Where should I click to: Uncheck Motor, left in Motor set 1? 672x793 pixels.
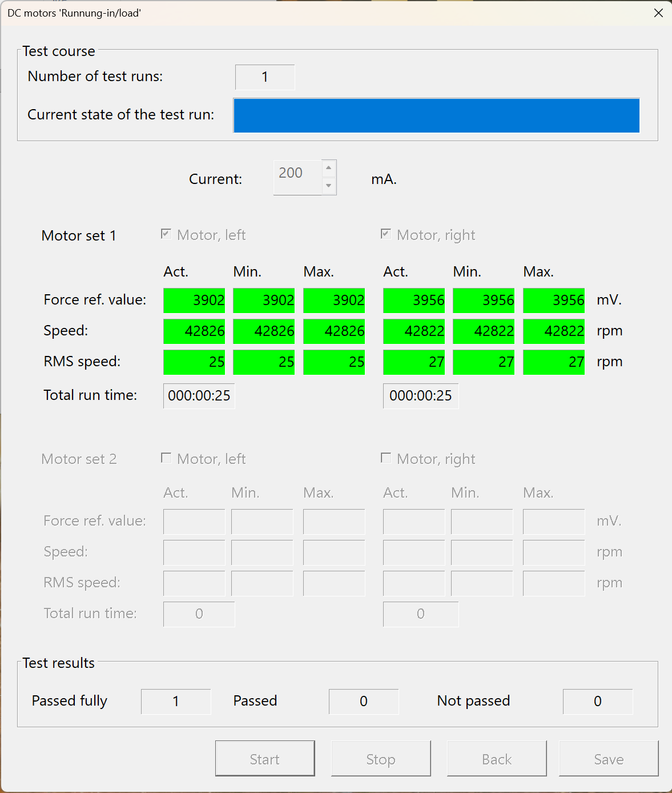166,233
